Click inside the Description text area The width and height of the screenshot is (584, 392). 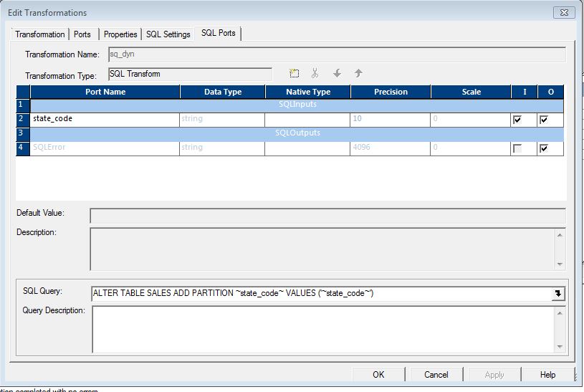pyautogui.click(x=322, y=249)
